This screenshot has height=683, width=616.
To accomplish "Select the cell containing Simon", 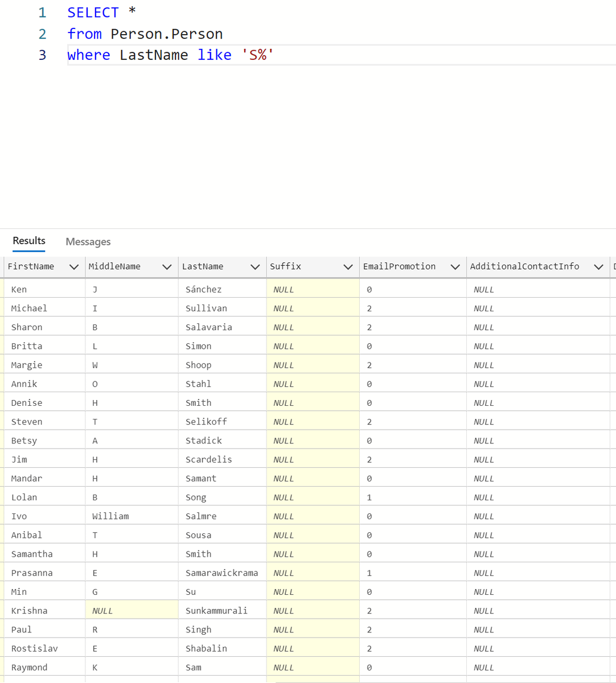I will [222, 346].
